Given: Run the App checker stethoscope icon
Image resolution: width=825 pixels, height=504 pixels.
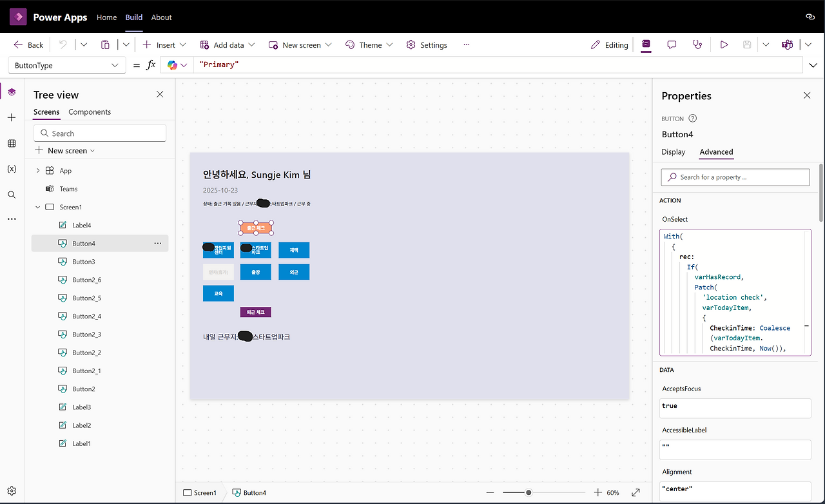Looking at the screenshot, I should coord(697,44).
